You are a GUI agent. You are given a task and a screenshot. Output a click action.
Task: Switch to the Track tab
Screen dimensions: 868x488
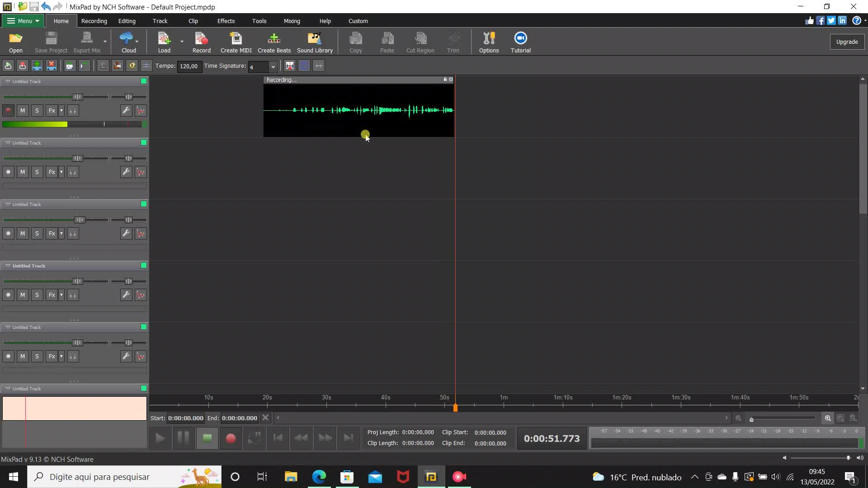click(x=160, y=21)
